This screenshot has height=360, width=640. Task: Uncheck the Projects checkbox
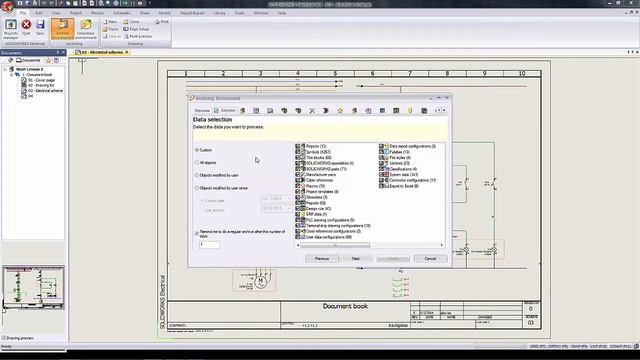point(298,146)
